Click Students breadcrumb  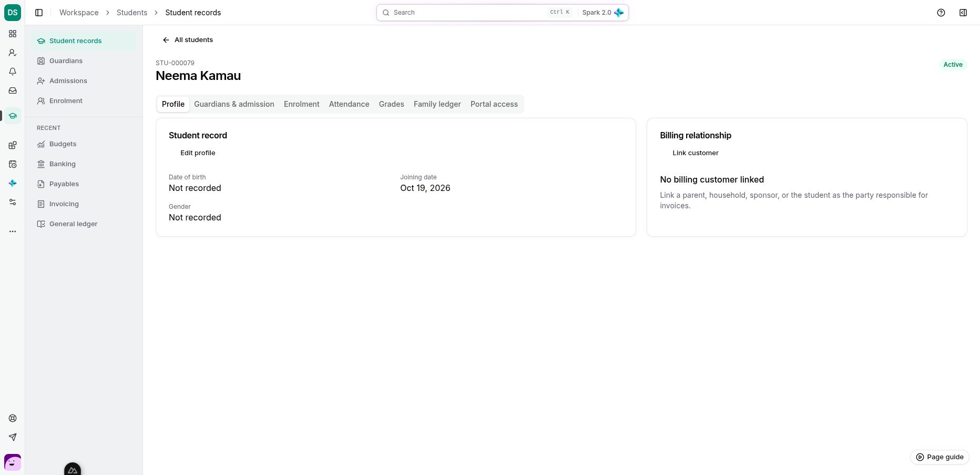[x=132, y=13]
